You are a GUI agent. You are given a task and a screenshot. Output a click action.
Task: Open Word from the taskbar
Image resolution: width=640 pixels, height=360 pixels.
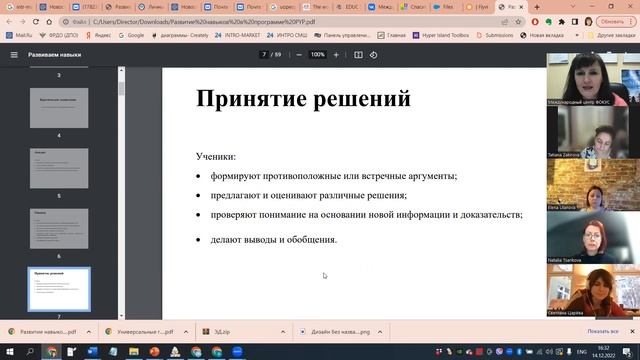(x=92, y=352)
